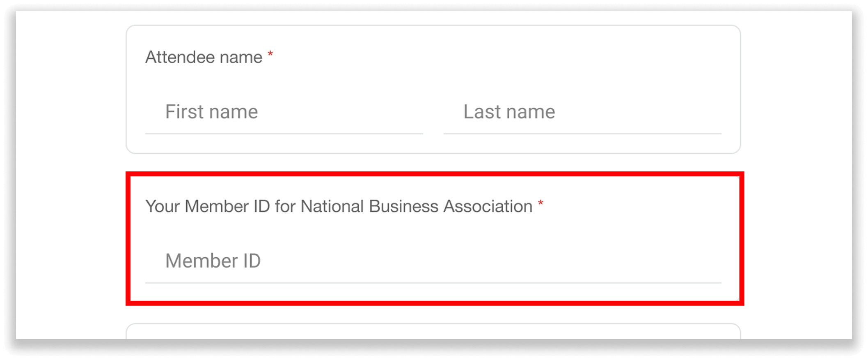
Task: Click the Last name input field
Action: click(582, 112)
